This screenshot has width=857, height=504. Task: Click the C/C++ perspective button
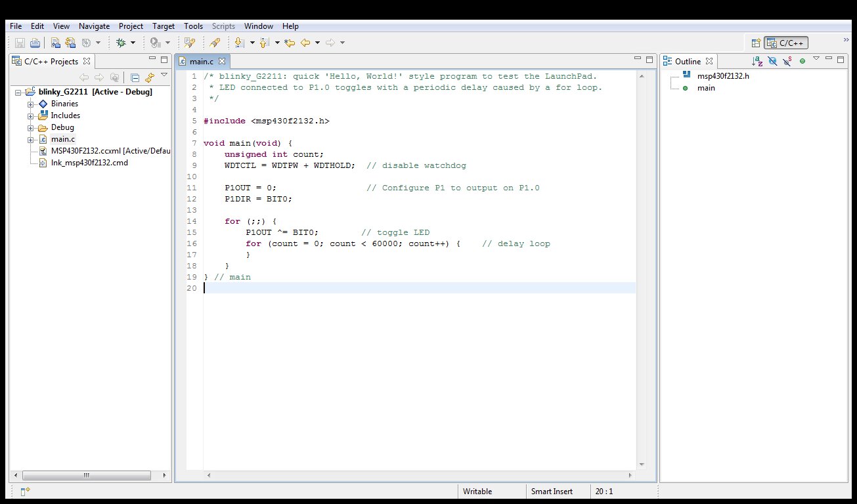point(785,41)
